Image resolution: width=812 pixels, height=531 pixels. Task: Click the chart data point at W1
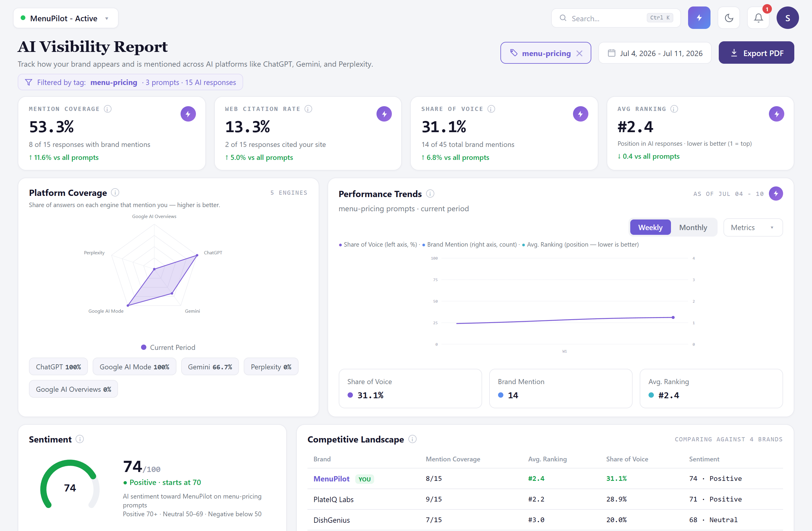[673, 317]
